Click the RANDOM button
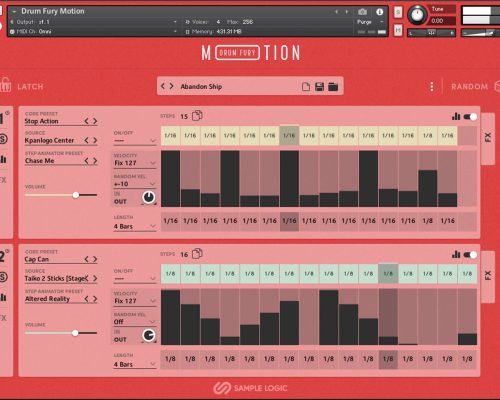 (469, 87)
